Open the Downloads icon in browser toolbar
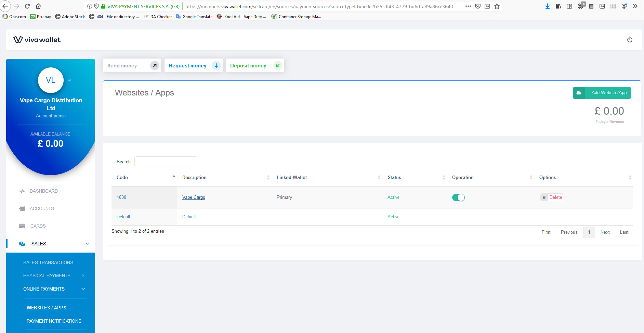 [x=548, y=6]
